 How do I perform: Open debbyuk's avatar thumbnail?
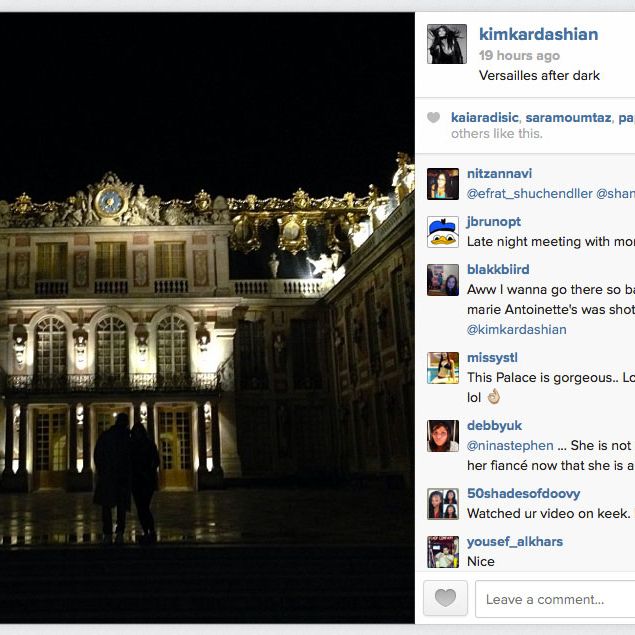pyautogui.click(x=443, y=436)
